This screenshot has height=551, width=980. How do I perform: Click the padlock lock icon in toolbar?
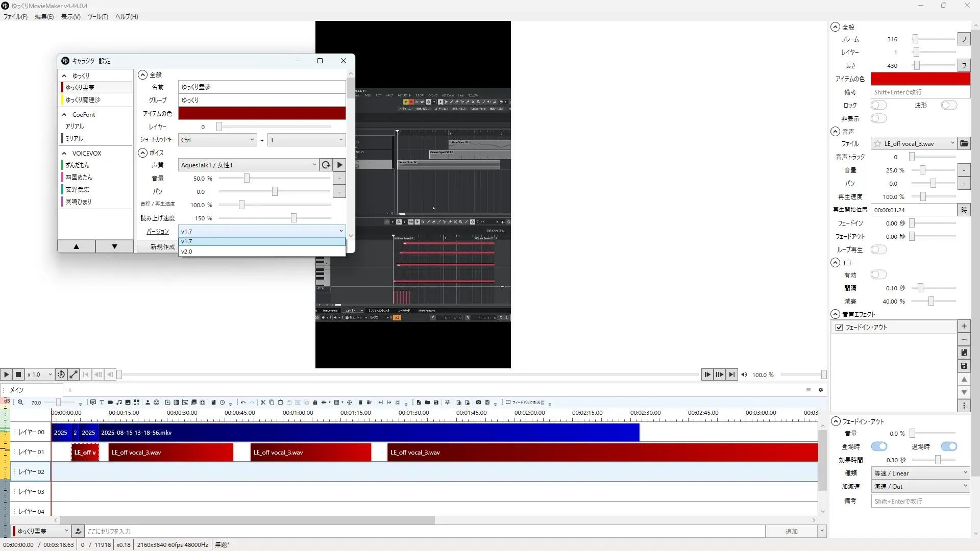(x=315, y=403)
